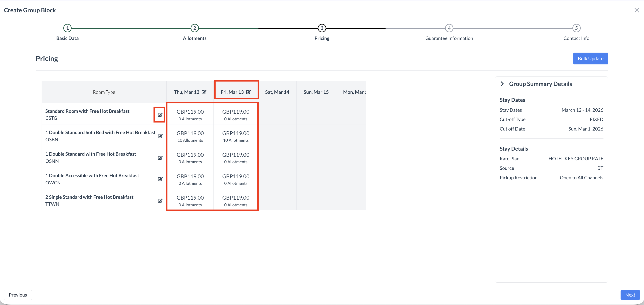The height and width of the screenshot is (305, 644).
Task: Go to step 1 Basic Data
Action: pos(67,28)
